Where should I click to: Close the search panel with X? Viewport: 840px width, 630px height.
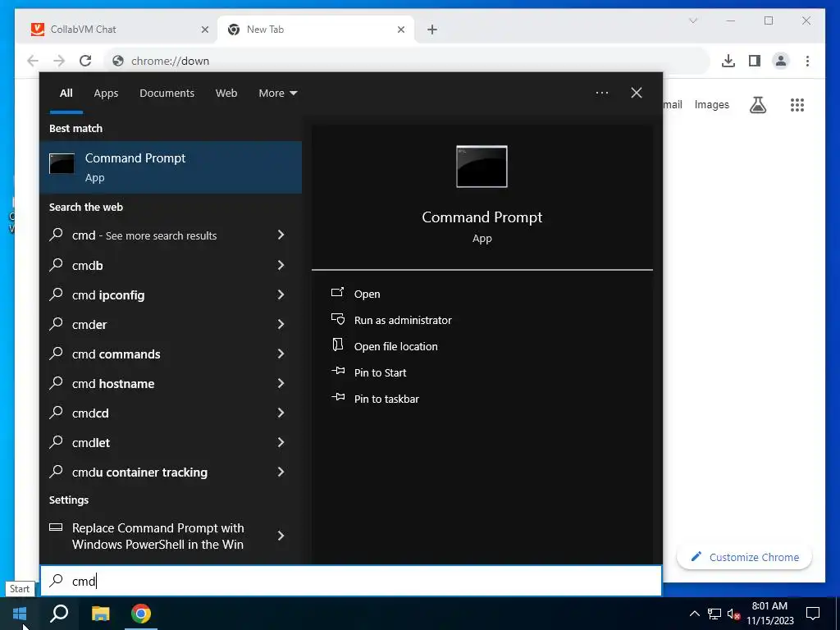point(636,93)
